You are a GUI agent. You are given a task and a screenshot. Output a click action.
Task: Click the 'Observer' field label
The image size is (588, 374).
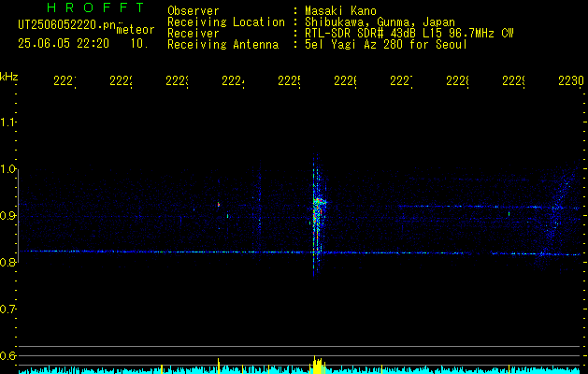[x=194, y=11]
